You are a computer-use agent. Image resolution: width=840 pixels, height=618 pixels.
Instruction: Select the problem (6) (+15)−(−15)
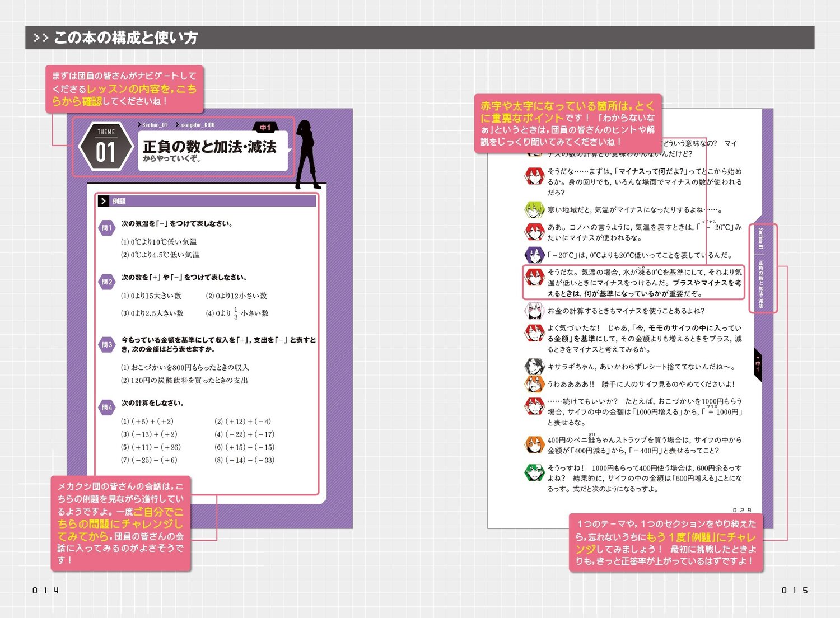244,447
